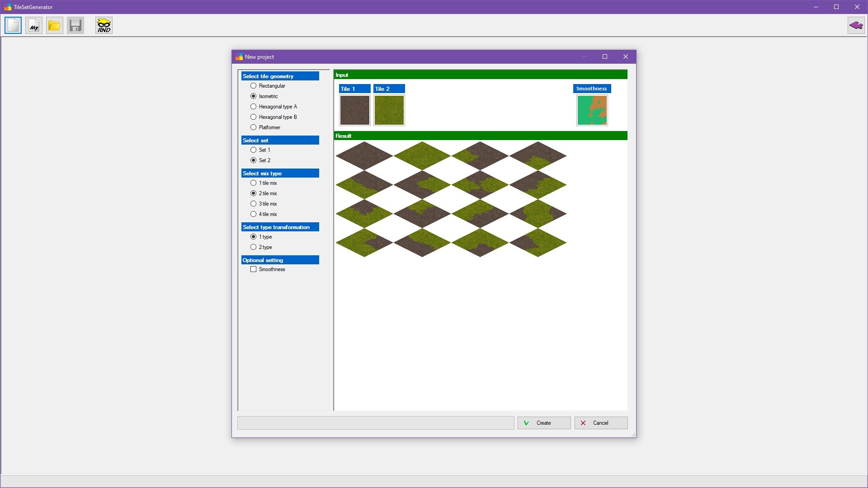The image size is (868, 488).
Task: Click the purple arrow icon at top right
Action: [x=856, y=25]
